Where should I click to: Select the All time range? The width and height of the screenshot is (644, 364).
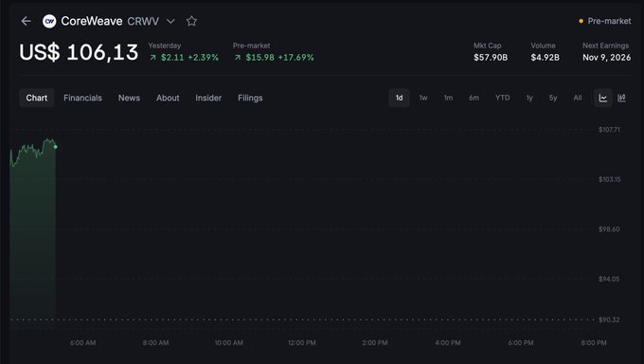coord(578,98)
